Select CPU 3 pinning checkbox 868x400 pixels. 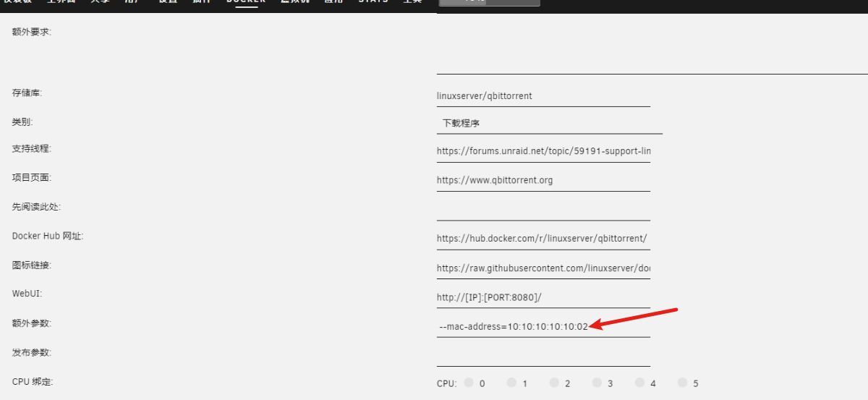coord(597,383)
